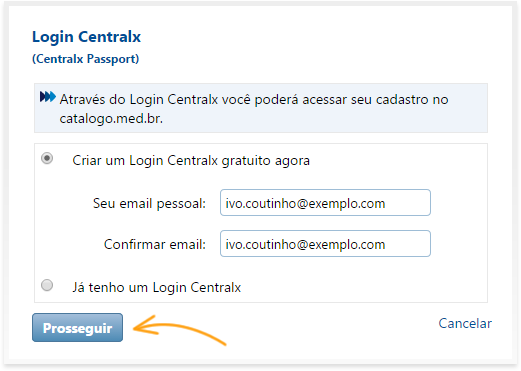Click empty area right of Confirmar email field
Viewport: 521px width, 371px height.
pos(458,244)
